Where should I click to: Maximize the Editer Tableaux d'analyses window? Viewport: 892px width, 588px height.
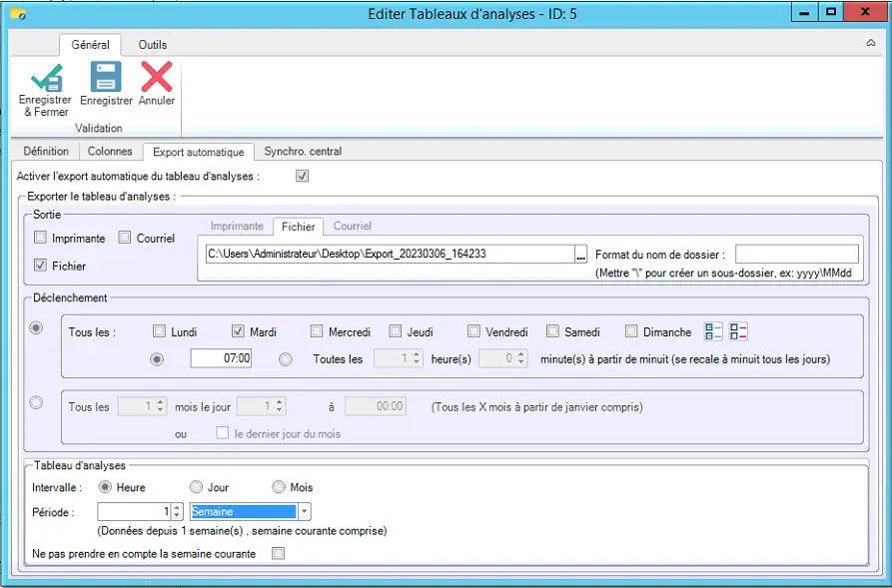pos(831,12)
